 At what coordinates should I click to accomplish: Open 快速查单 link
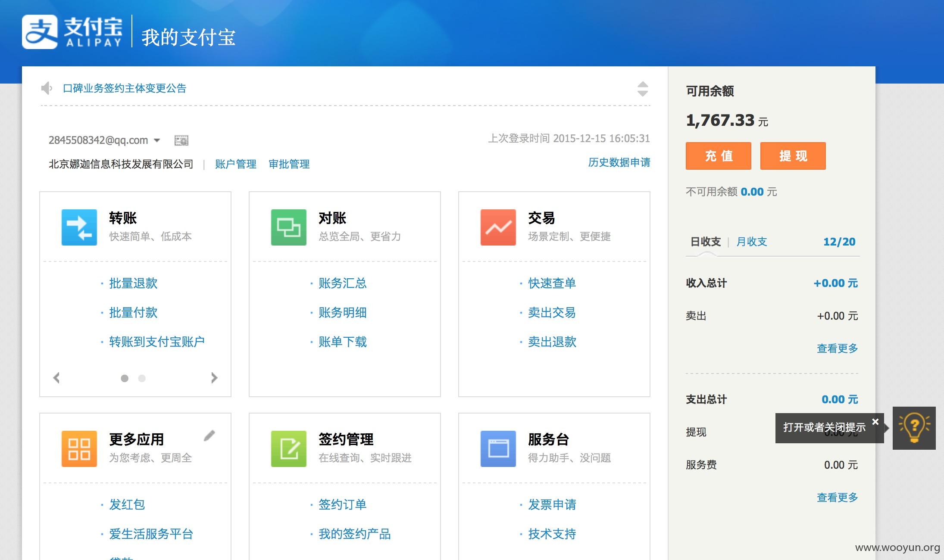(552, 283)
